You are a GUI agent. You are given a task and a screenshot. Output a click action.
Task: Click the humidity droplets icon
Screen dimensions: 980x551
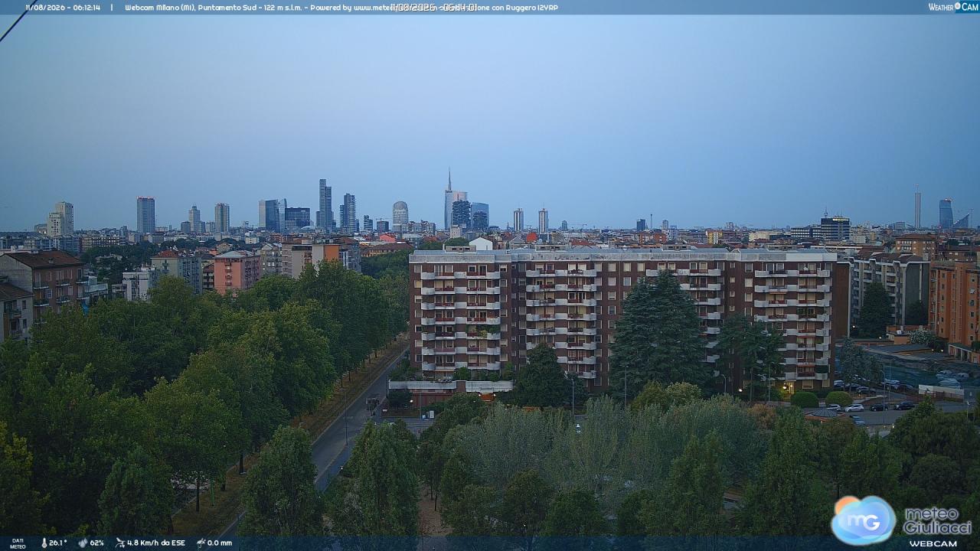[x=83, y=543]
